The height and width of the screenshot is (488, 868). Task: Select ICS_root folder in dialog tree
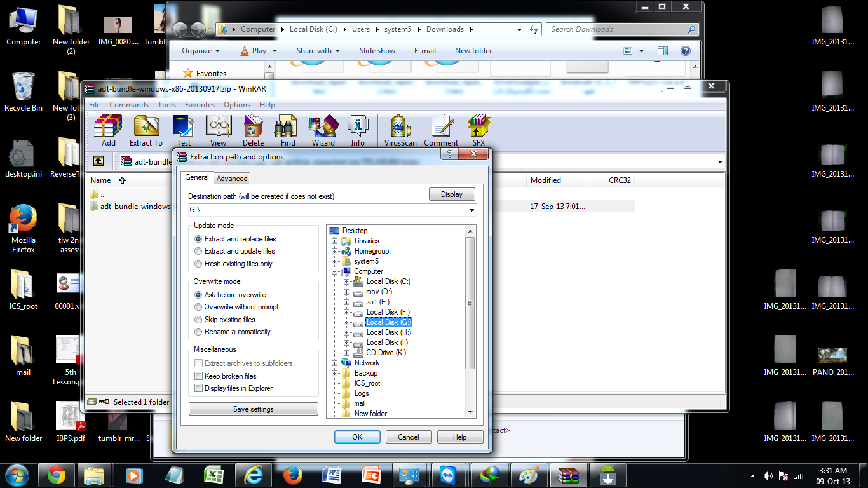coord(367,383)
